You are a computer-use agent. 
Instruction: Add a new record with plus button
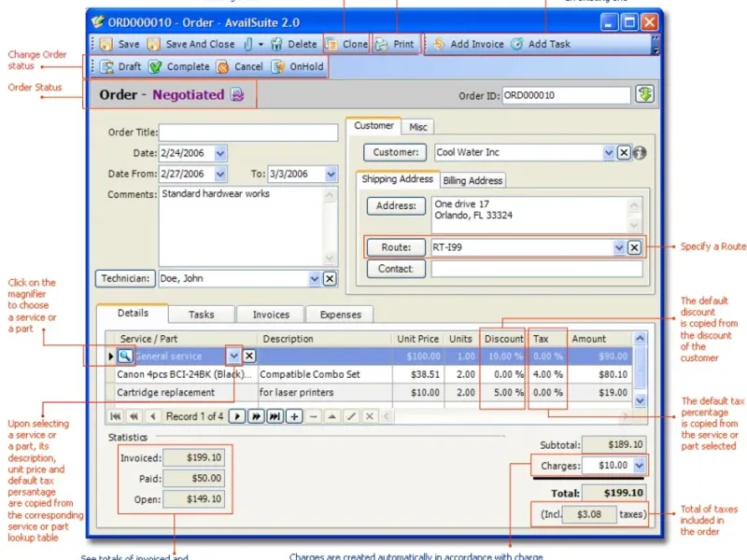click(x=294, y=416)
